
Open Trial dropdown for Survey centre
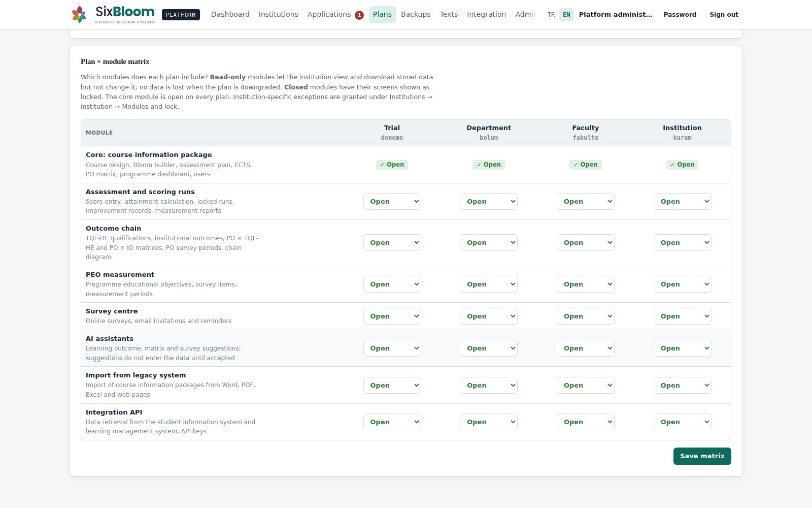[x=392, y=316]
